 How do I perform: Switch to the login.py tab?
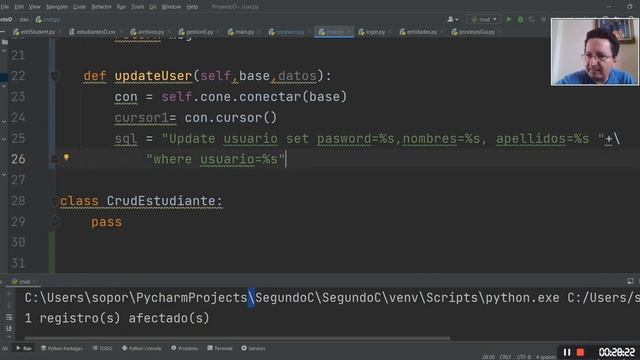pos(375,32)
